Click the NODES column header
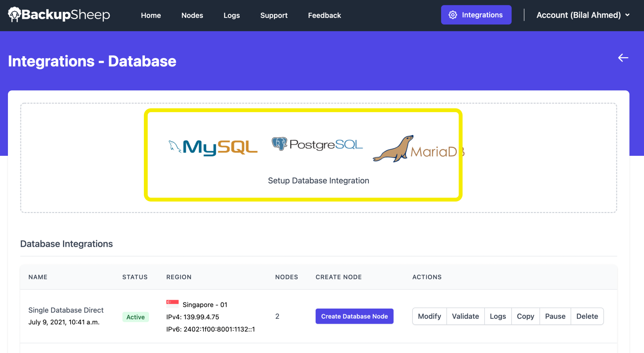Viewport: 644px width, 353px height. 287,277
